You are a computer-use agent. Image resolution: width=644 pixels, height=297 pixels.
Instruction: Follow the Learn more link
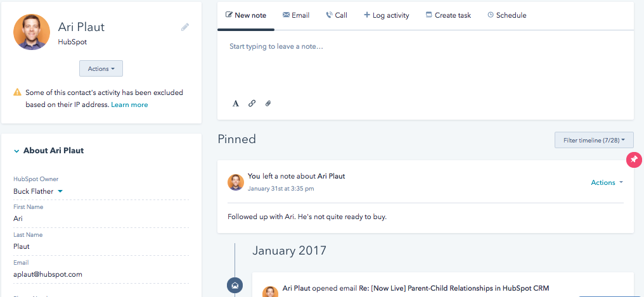click(129, 104)
